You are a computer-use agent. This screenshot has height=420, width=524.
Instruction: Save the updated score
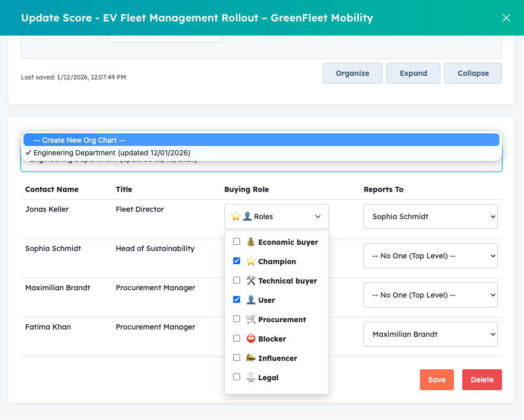[437, 380]
